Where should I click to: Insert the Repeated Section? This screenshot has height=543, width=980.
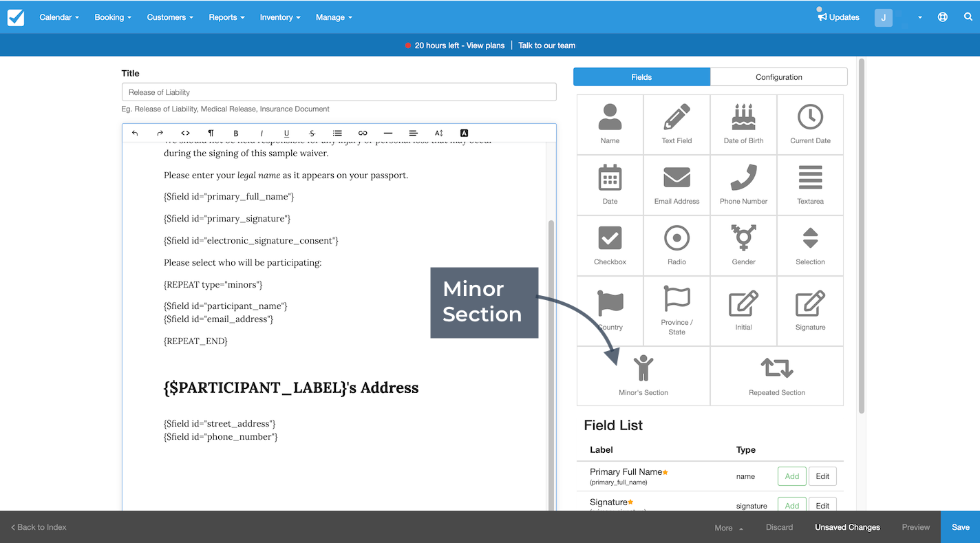777,376
